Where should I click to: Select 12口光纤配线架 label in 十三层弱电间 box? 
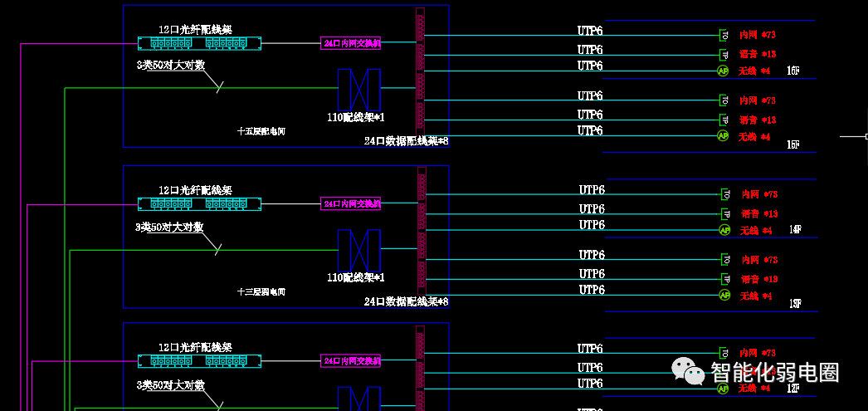[x=195, y=190]
